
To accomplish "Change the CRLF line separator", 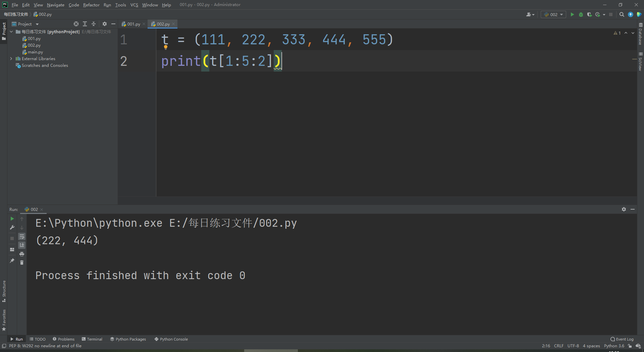I will [x=559, y=346].
